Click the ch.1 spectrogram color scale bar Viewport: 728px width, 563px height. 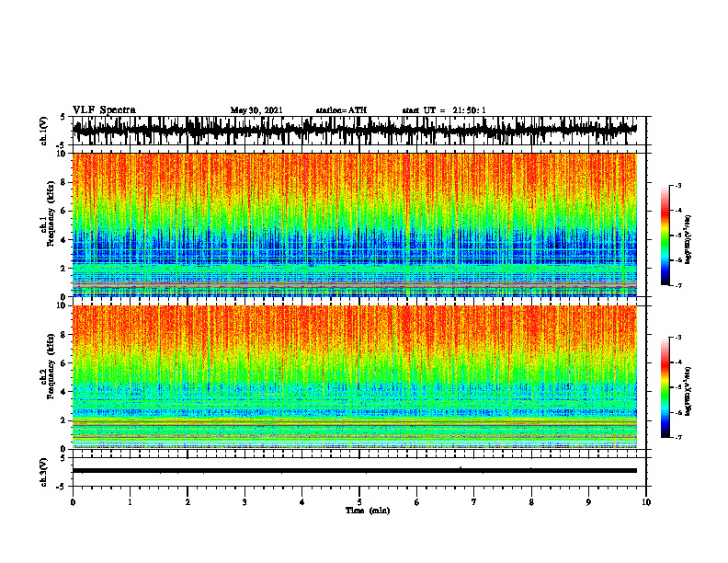[x=665, y=236]
